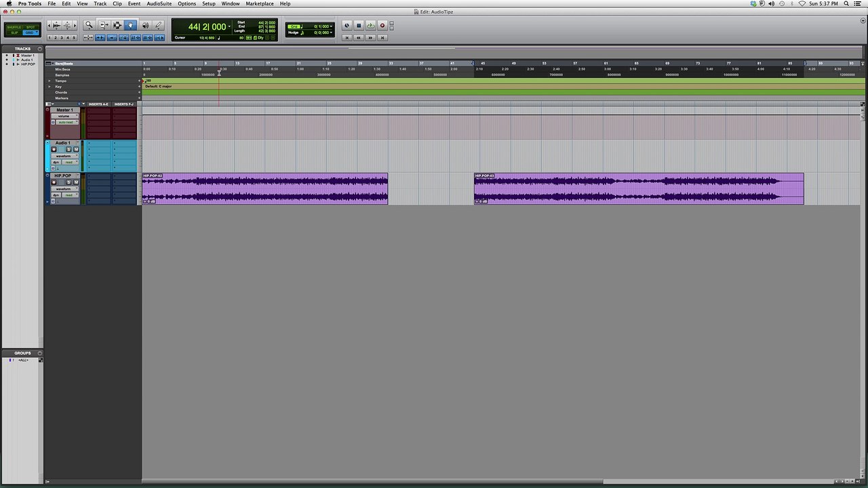868x488 pixels.
Task: Mute the HIP.POP track
Action: click(76, 182)
